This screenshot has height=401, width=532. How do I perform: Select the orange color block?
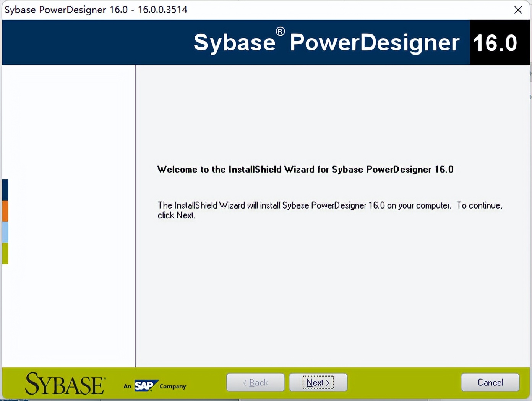click(x=5, y=211)
